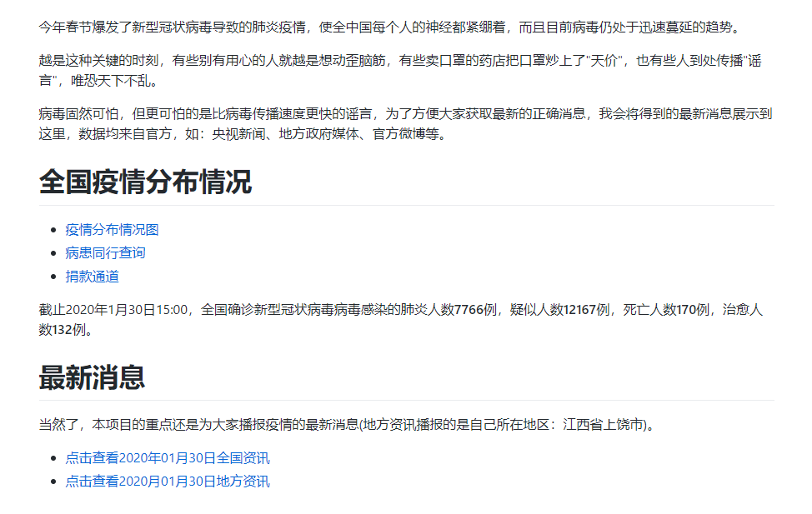Image resolution: width=812 pixels, height=514 pixels.
Task: Click the 最新消息 heading
Action: (93, 377)
